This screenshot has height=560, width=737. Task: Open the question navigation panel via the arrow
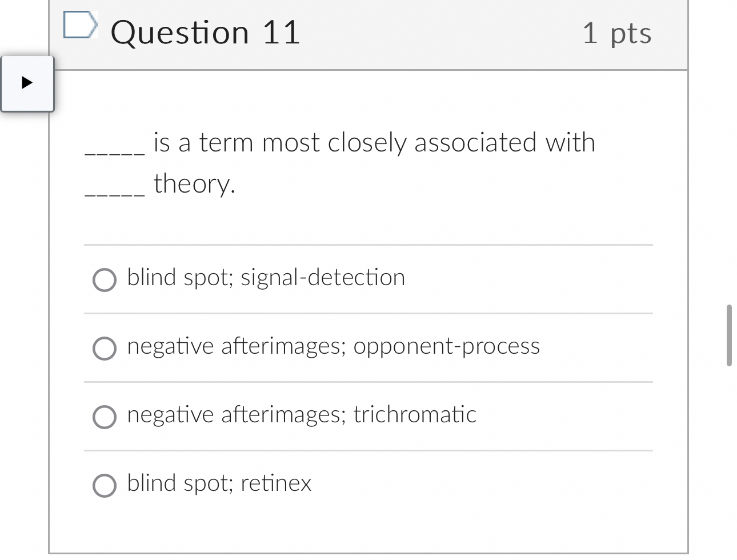(x=26, y=84)
